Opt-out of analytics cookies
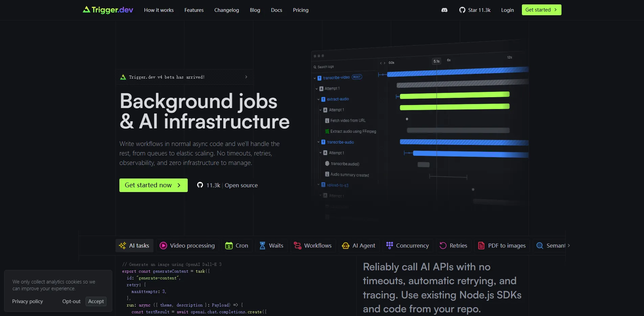644x316 pixels. pyautogui.click(x=71, y=301)
